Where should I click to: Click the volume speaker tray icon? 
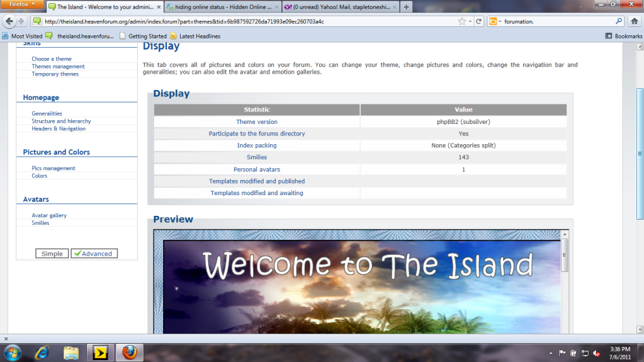pyautogui.click(x=597, y=352)
